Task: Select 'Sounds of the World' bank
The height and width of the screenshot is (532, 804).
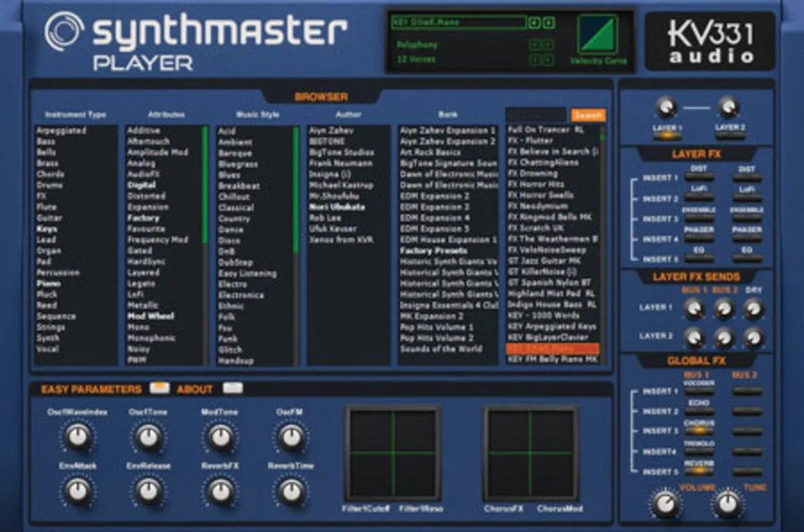Action: tap(441, 348)
